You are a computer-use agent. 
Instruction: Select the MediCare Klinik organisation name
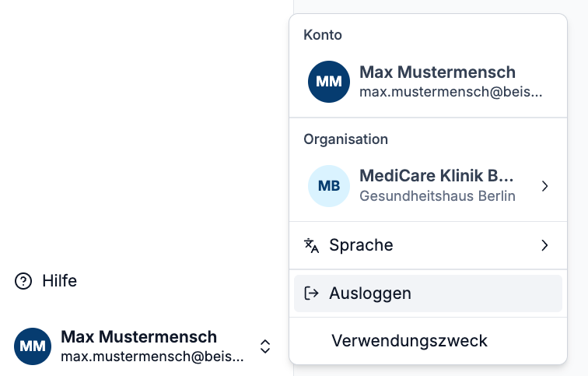tap(436, 176)
